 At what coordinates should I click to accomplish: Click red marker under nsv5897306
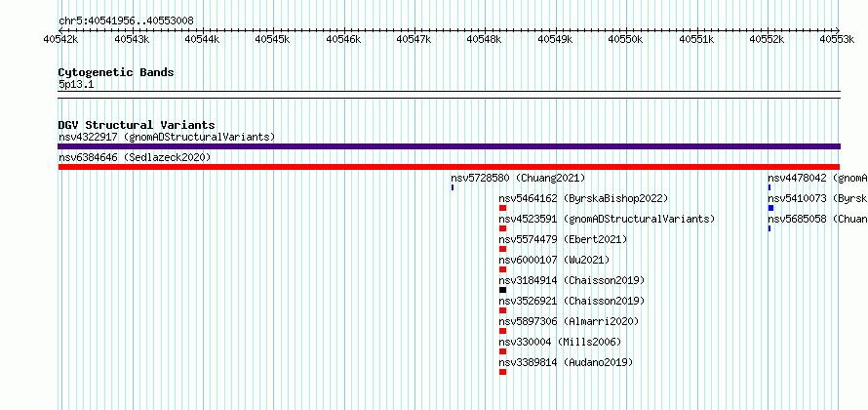502,331
